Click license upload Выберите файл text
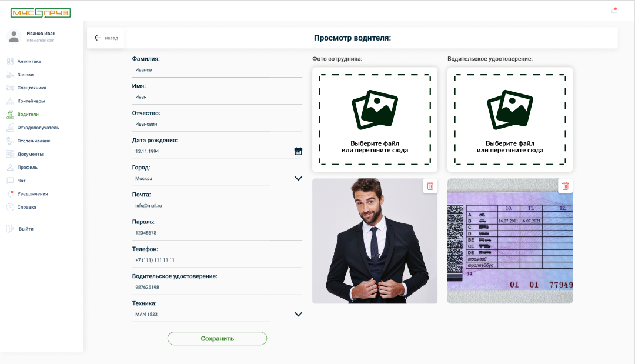This screenshot has height=364, width=635. click(510, 143)
